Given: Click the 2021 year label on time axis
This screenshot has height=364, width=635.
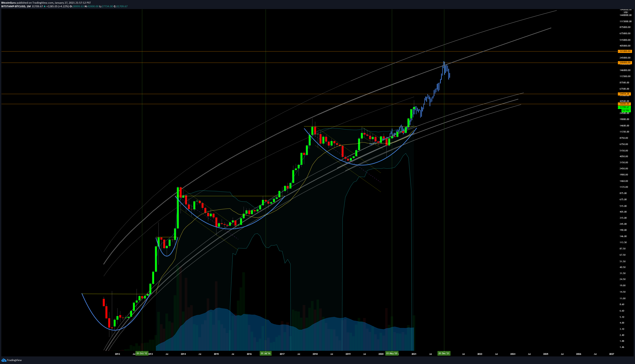Looking at the screenshot, I should [414, 354].
